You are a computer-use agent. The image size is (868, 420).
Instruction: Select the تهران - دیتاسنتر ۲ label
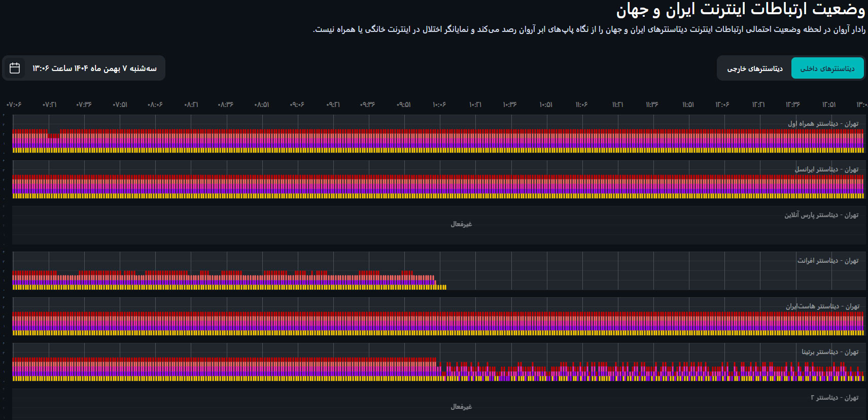tap(835, 398)
